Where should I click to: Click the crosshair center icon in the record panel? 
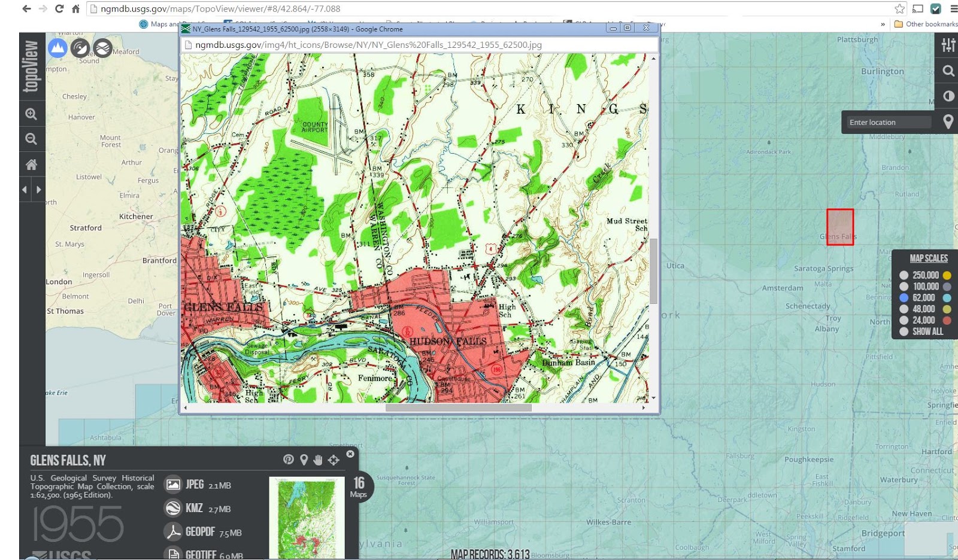tap(333, 461)
